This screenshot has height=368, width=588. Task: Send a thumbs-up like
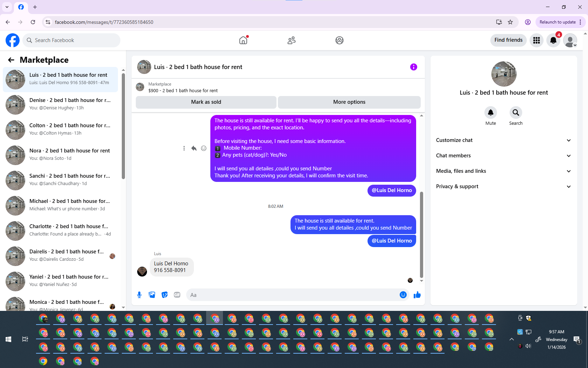(417, 295)
